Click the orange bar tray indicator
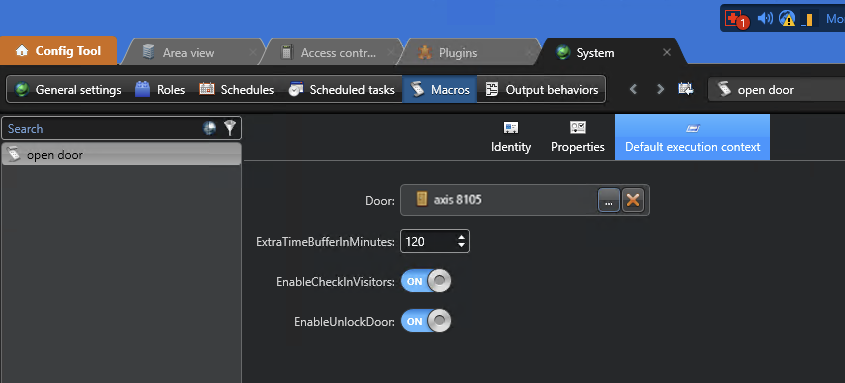This screenshot has width=845, height=383. pos(807,19)
